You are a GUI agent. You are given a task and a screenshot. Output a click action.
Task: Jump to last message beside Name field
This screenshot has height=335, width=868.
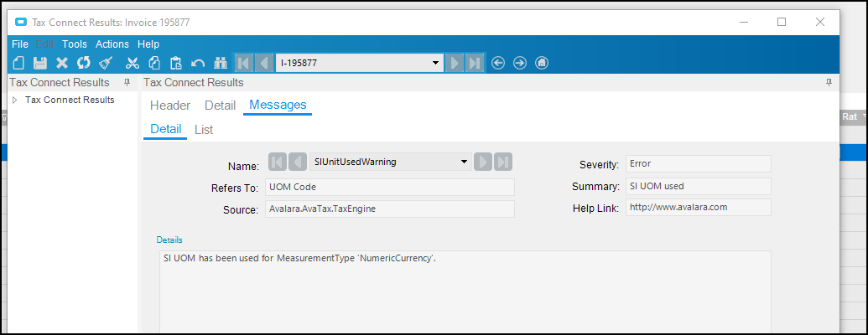pos(503,162)
